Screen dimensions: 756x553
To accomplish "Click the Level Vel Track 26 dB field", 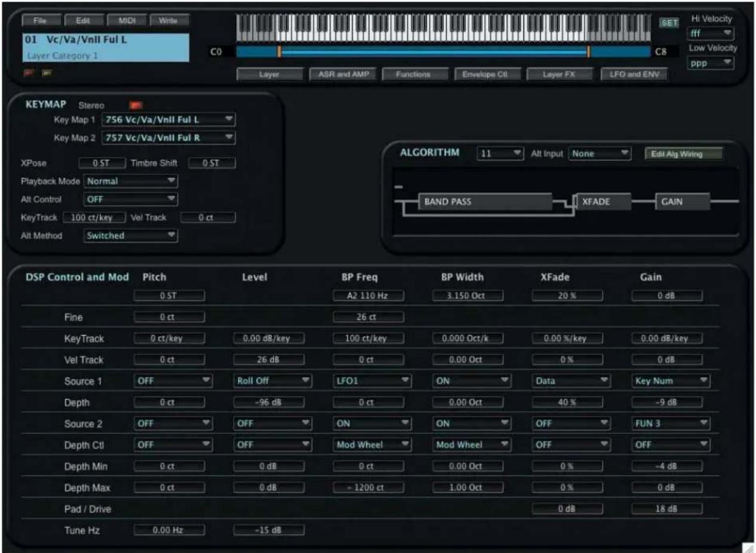I will 269,360.
